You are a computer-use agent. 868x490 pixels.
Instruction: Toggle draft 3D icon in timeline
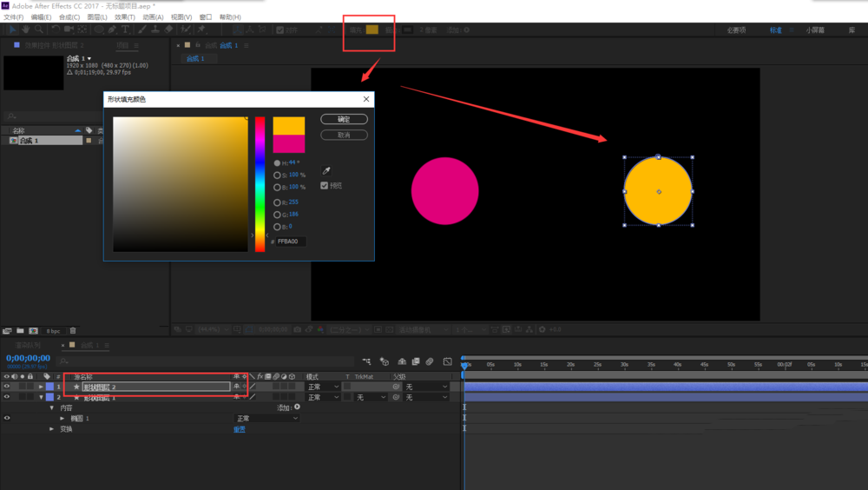[x=385, y=361]
